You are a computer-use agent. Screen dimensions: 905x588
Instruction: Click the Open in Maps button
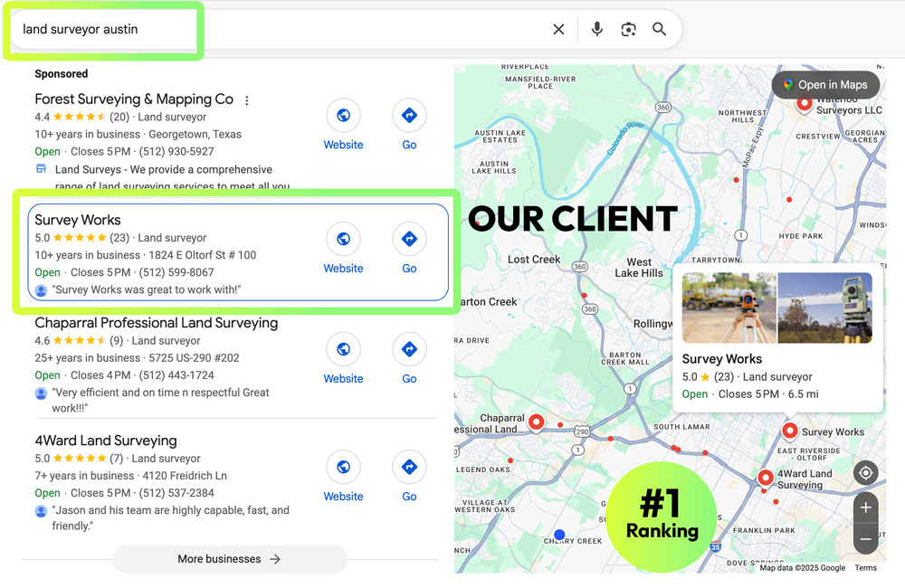[826, 84]
